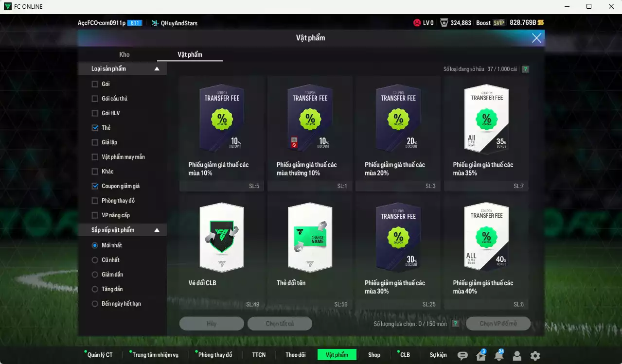Switch to the Kho tab

(124, 54)
